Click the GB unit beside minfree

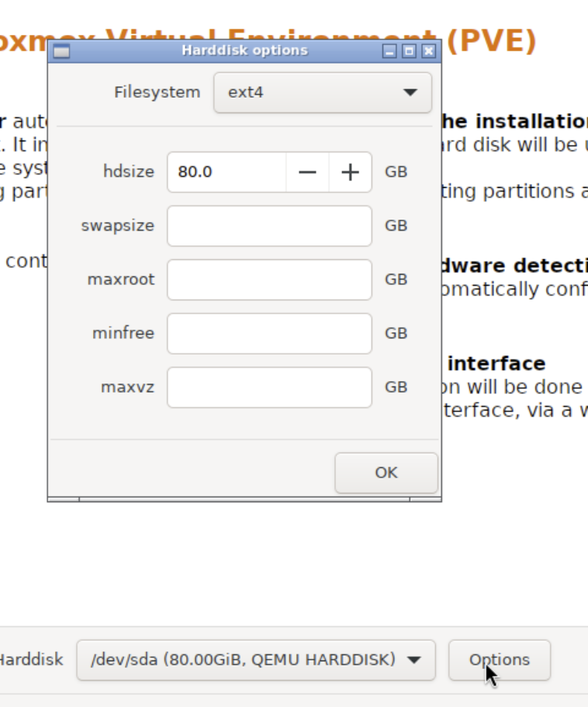click(396, 333)
